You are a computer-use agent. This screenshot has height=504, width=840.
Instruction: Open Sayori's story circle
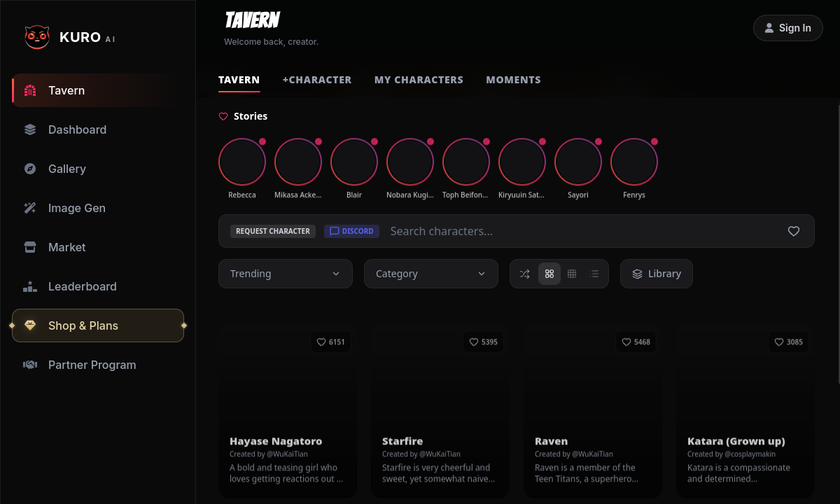point(578,162)
